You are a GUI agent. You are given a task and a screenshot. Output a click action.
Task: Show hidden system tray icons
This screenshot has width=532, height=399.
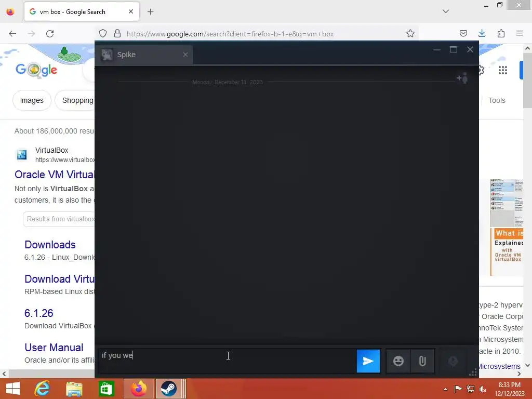(x=445, y=389)
